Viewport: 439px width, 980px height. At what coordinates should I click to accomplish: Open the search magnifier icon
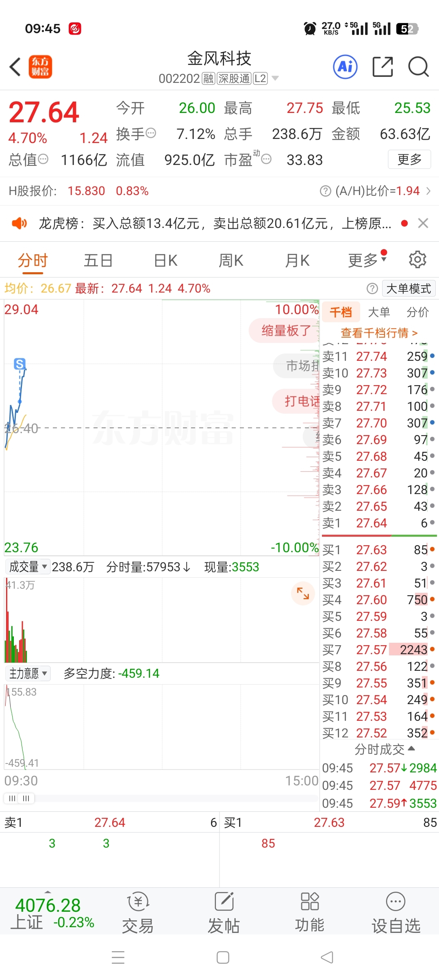[418, 67]
